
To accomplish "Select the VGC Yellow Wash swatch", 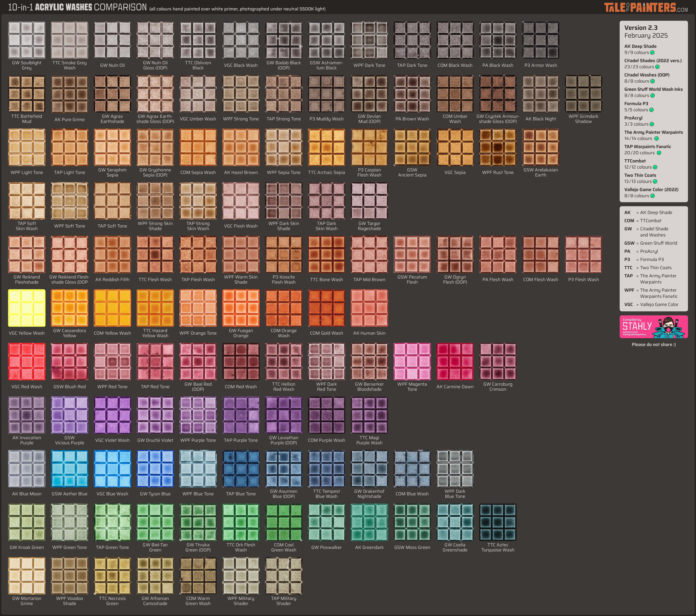I will point(27,308).
